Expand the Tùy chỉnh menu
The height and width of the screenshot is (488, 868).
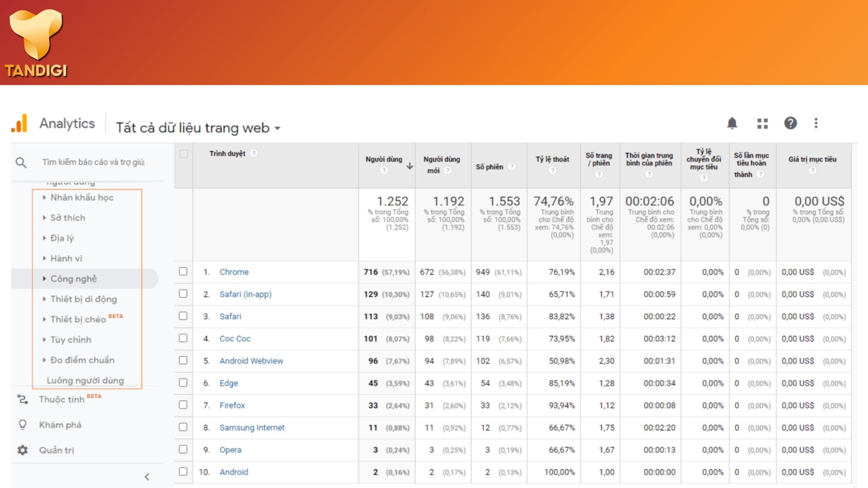[67, 340]
